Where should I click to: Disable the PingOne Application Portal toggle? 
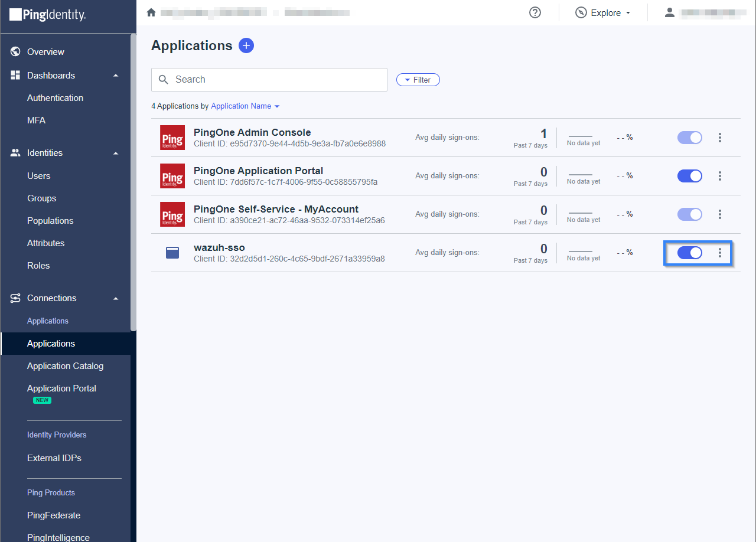(690, 176)
